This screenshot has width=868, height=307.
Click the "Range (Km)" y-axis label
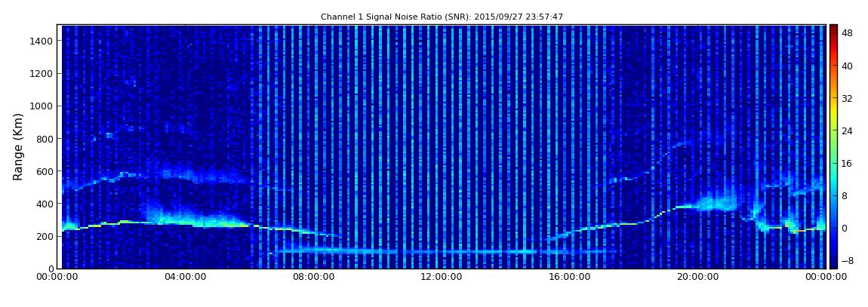[18, 146]
